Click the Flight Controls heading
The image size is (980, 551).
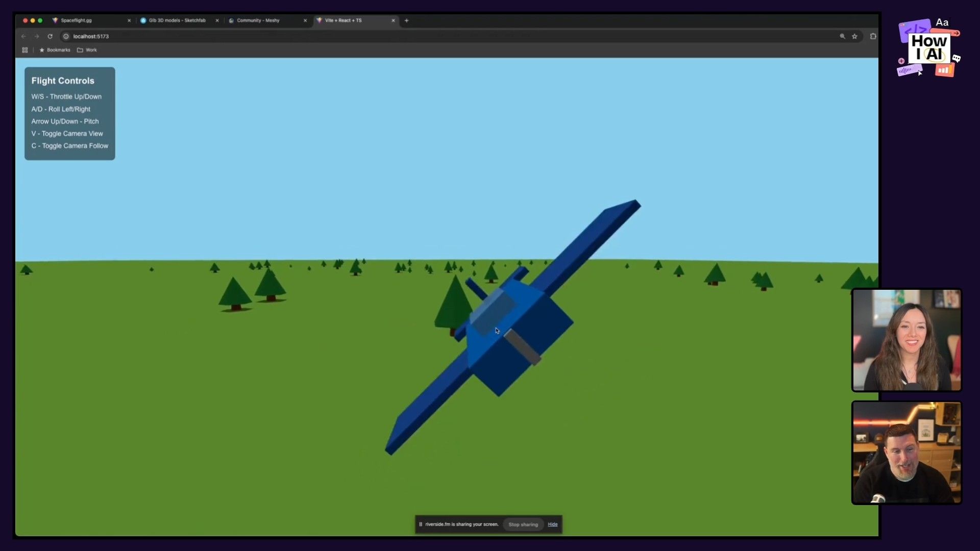pos(63,81)
